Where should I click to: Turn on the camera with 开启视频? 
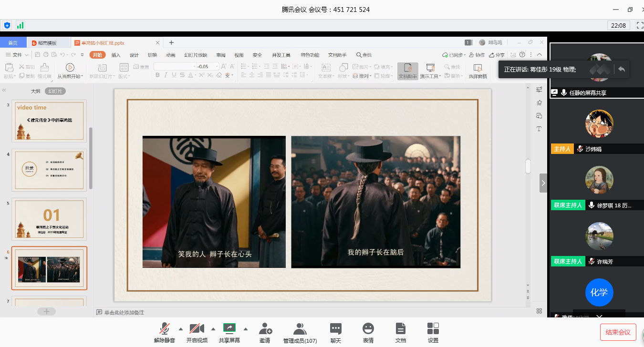tap(197, 333)
